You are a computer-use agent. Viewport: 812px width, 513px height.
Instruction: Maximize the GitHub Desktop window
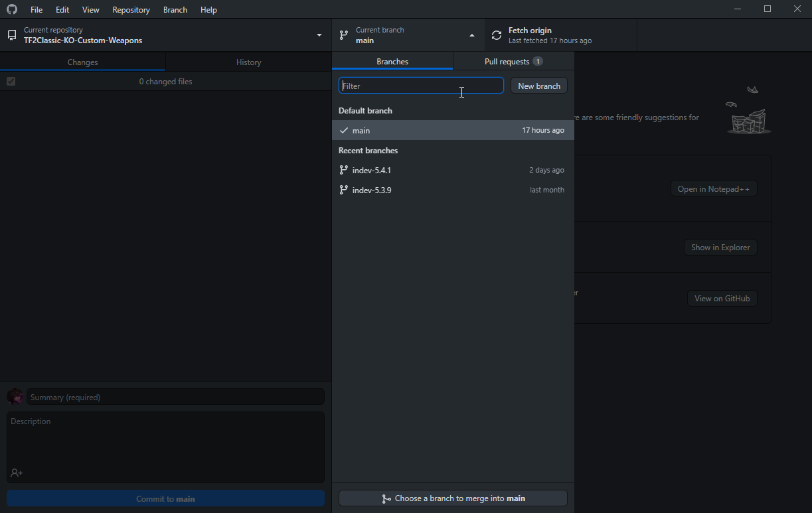coord(768,9)
